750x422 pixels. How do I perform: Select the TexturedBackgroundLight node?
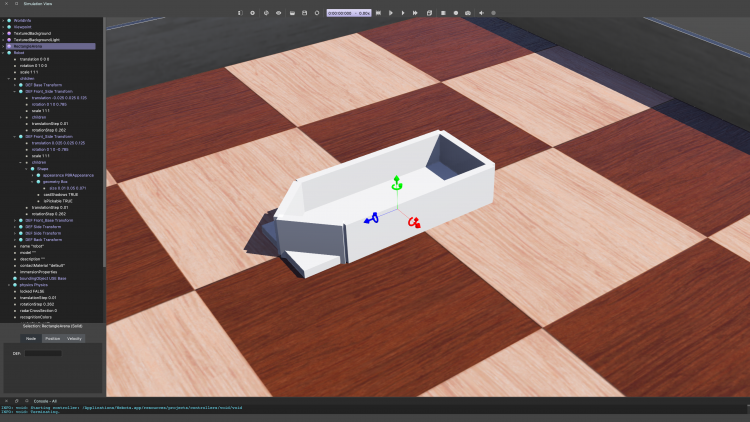click(x=36, y=39)
